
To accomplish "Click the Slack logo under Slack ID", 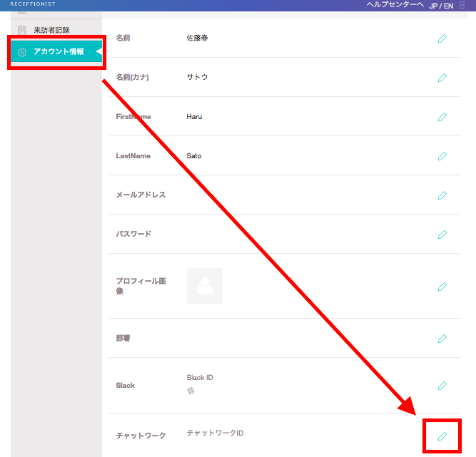I will 191,391.
